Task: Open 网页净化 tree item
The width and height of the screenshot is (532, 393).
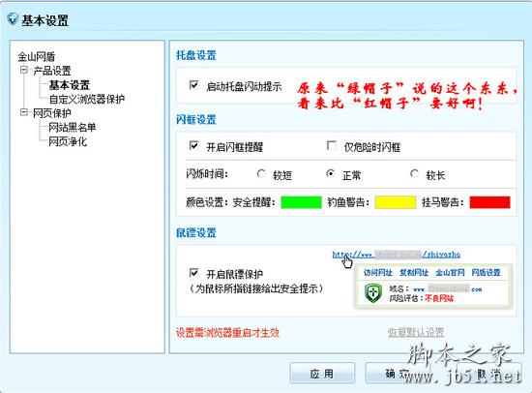Action: point(68,141)
